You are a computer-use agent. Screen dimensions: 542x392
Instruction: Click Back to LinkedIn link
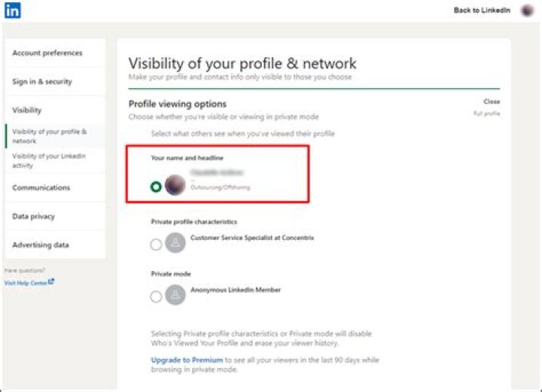click(x=482, y=11)
